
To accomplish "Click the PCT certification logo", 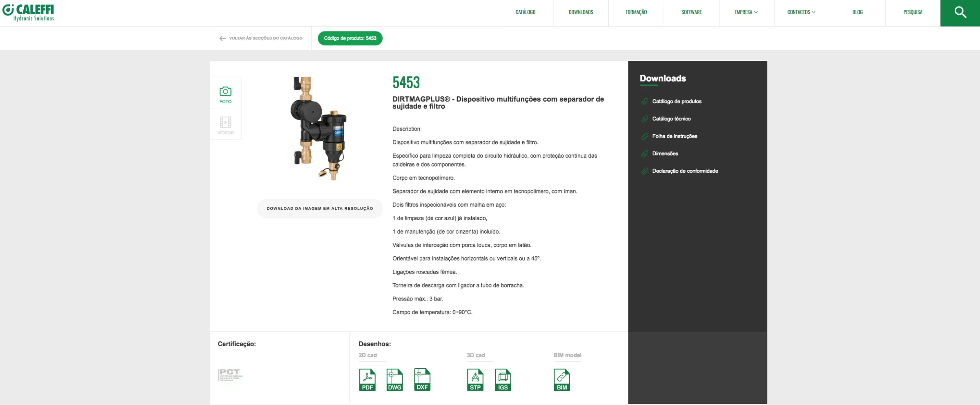I will (x=230, y=375).
